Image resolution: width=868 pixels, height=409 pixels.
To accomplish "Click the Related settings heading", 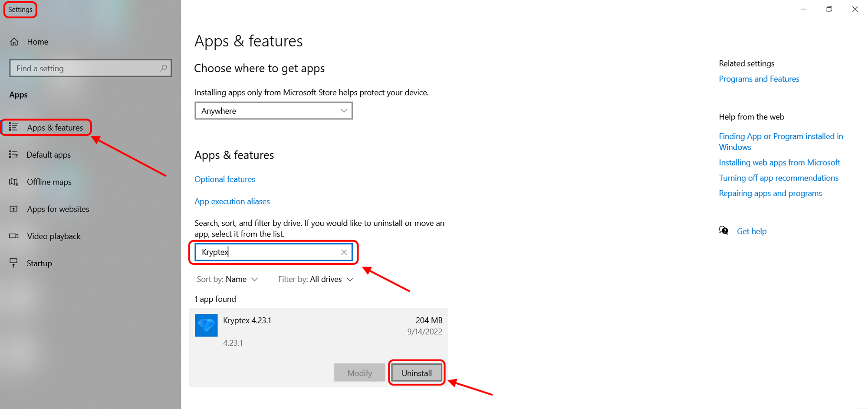I will point(746,63).
